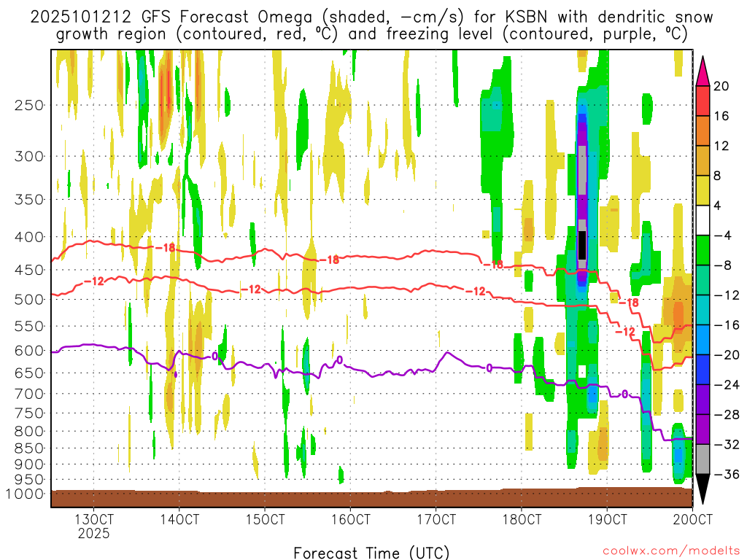Select the 550 pressure level label
Screen dimensions: 747x560
(x=29, y=326)
